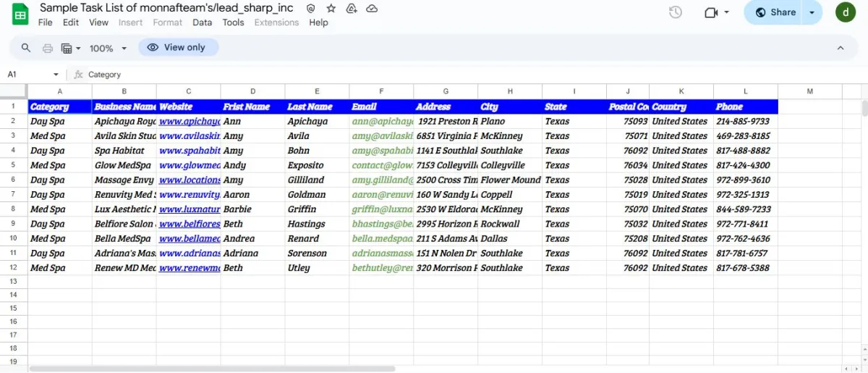Open the Extensions menu
Viewport: 868px width, 373px height.
click(276, 22)
